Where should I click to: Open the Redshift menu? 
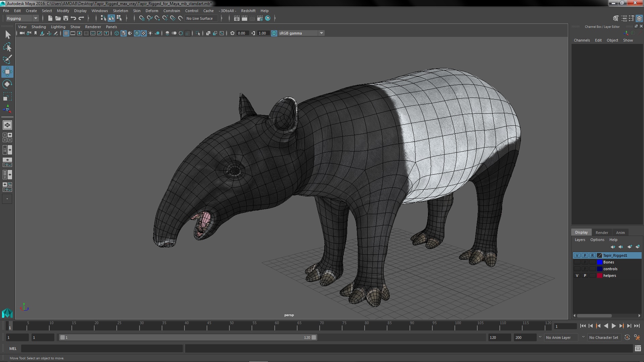point(248,11)
